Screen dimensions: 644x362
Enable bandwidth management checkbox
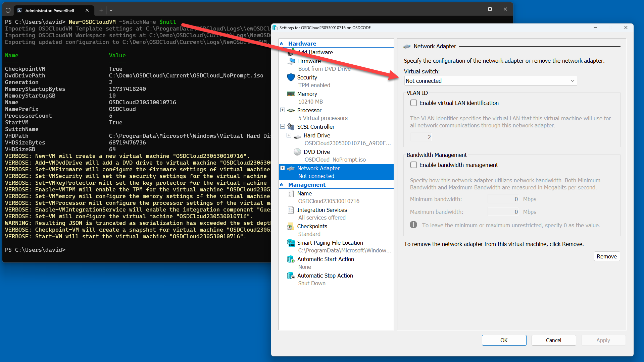coord(414,165)
